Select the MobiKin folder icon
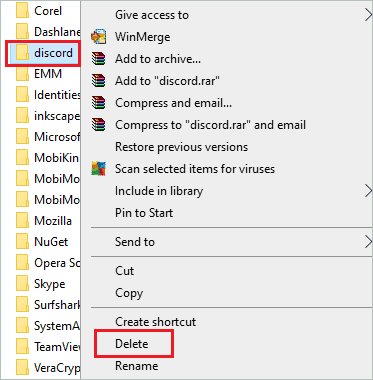 pos(23,158)
